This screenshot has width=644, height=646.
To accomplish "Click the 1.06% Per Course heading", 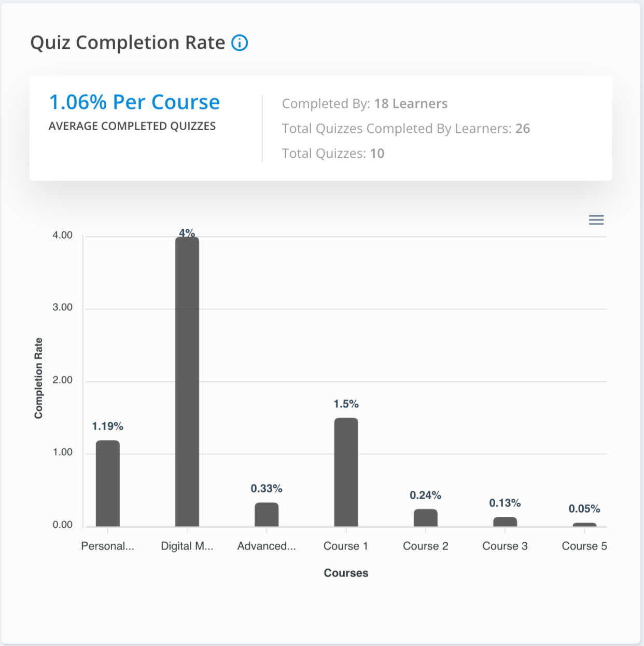I will pos(134,102).
